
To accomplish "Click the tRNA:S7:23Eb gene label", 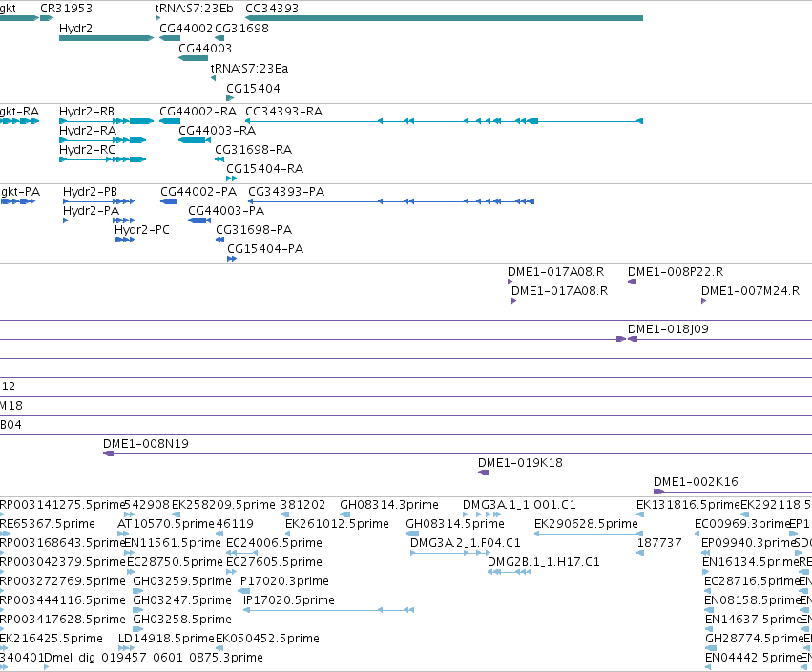I will 195,9.
